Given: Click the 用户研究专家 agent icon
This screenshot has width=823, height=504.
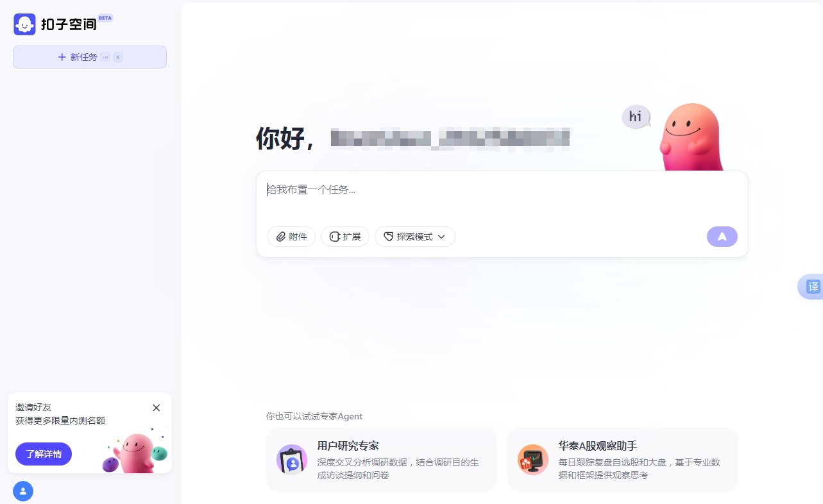Looking at the screenshot, I should [292, 459].
